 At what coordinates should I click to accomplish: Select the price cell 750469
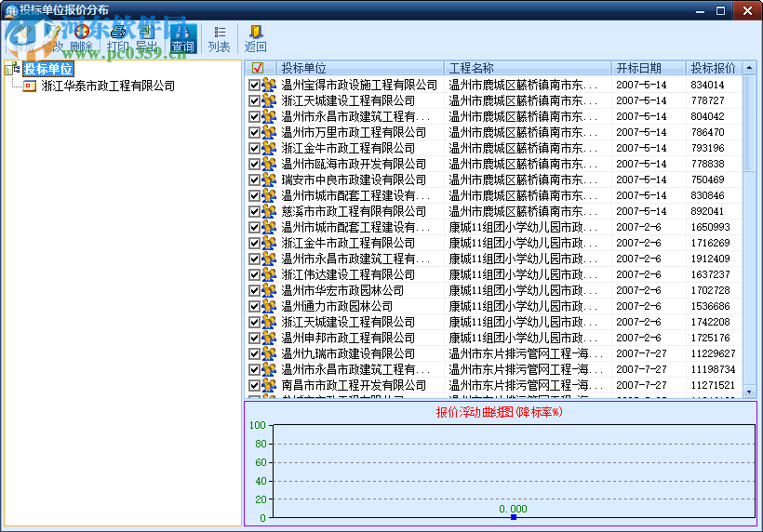click(708, 180)
